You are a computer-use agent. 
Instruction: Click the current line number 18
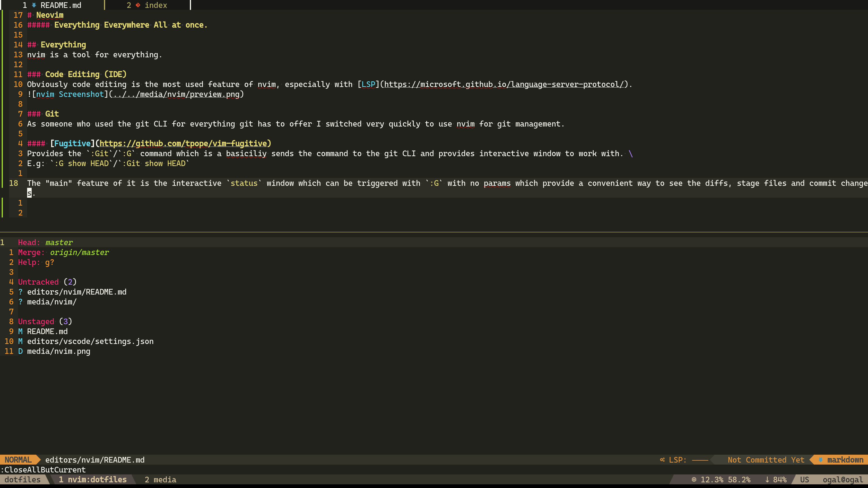click(14, 183)
